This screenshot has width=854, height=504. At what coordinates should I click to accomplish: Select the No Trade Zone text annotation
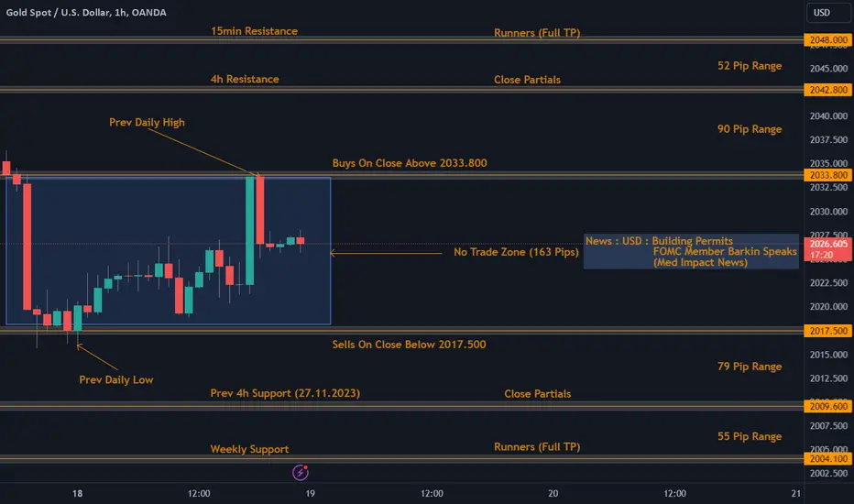tap(516, 252)
